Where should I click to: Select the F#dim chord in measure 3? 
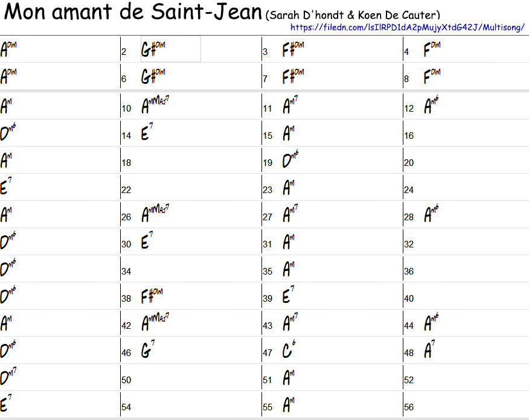coord(293,49)
